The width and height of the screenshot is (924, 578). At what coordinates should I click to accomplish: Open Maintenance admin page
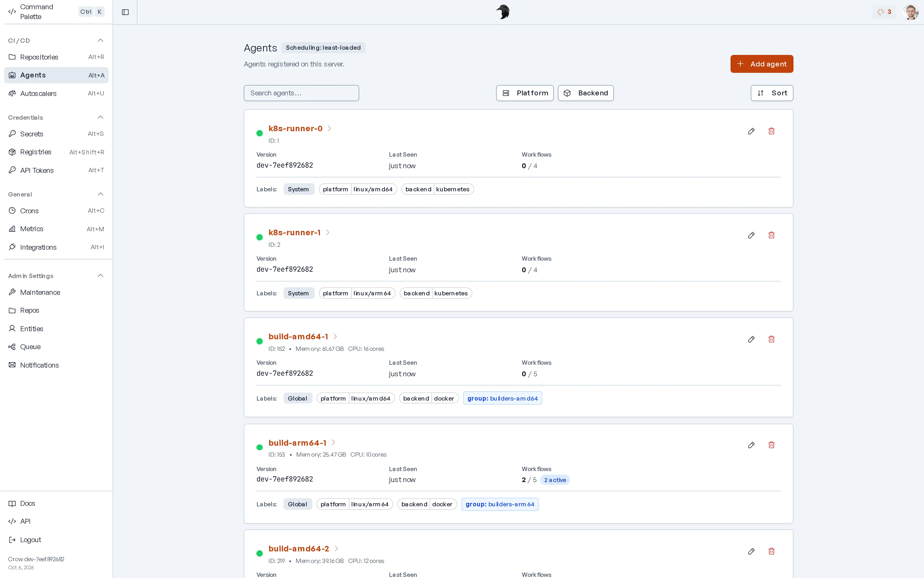pos(56,292)
